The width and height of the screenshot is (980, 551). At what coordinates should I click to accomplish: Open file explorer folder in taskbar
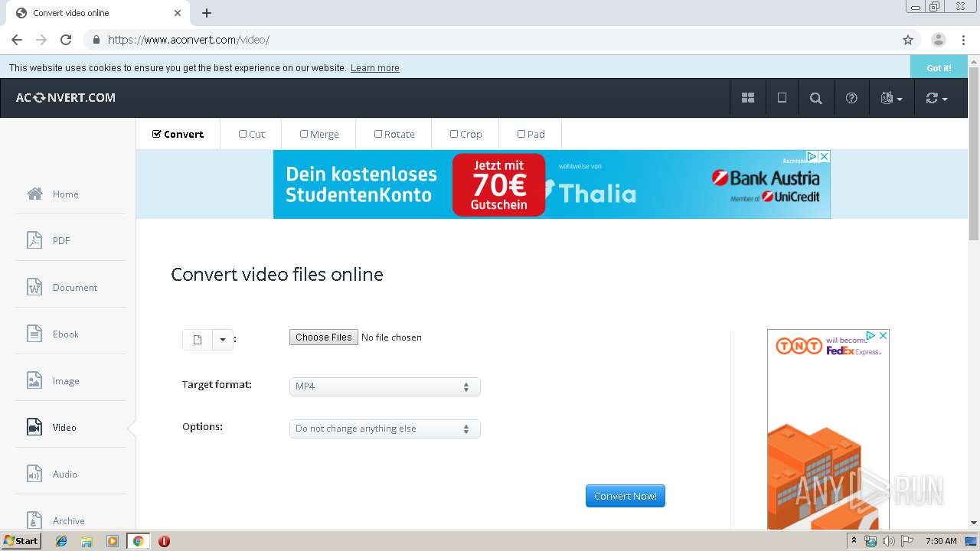click(87, 541)
